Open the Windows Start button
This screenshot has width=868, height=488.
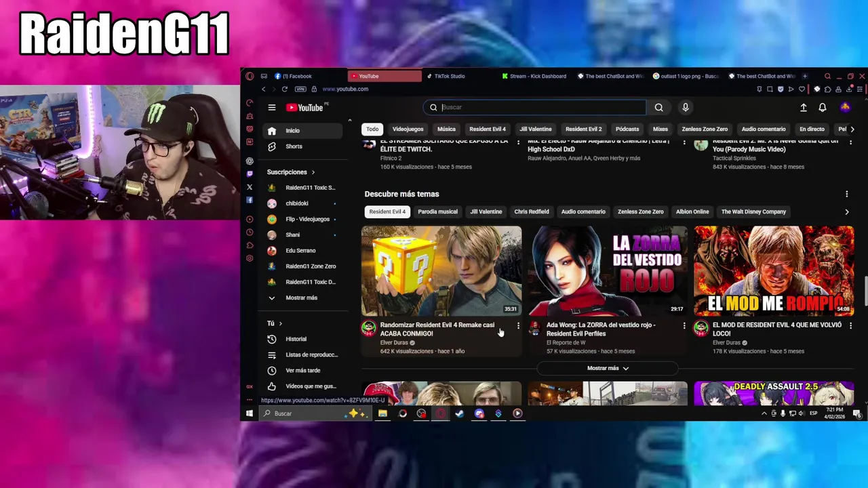tap(250, 413)
